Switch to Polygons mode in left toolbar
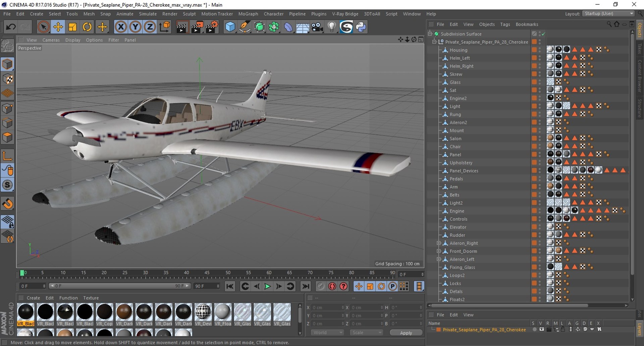 pyautogui.click(x=7, y=137)
